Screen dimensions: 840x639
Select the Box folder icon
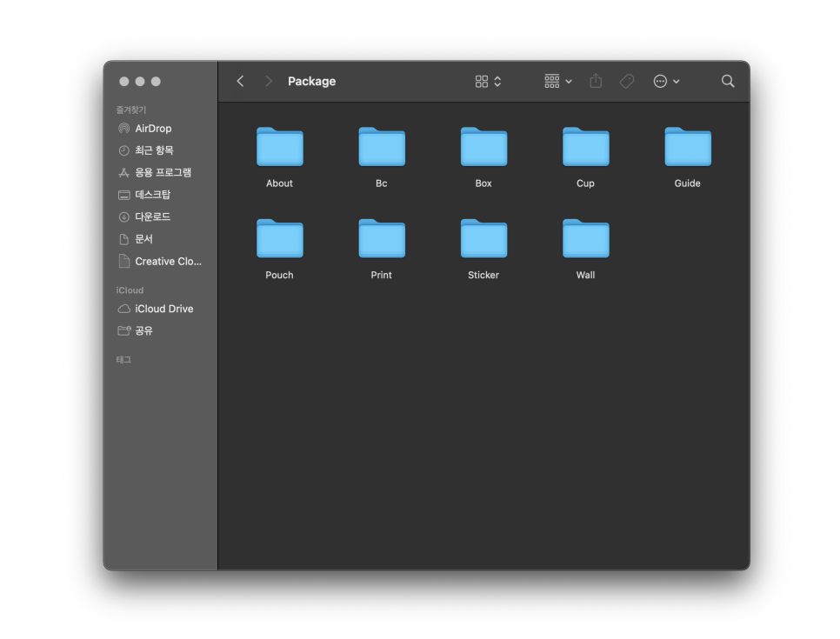click(483, 147)
